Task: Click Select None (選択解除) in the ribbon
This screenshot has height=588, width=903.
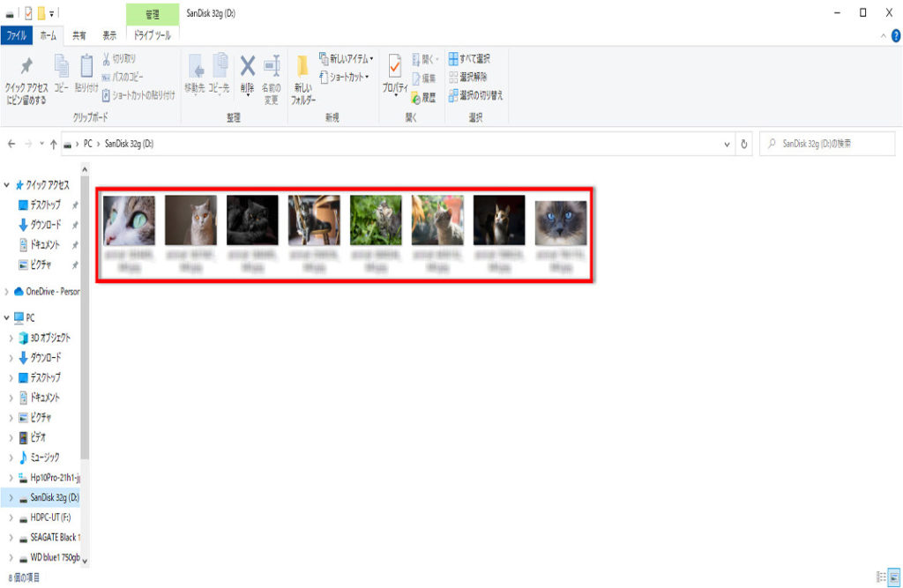Action: pos(472,77)
